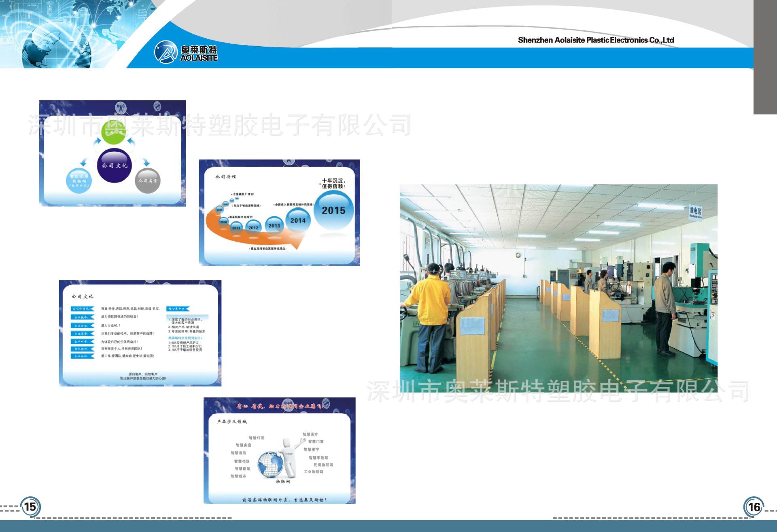Click the 民用物联网 label

point(323,465)
